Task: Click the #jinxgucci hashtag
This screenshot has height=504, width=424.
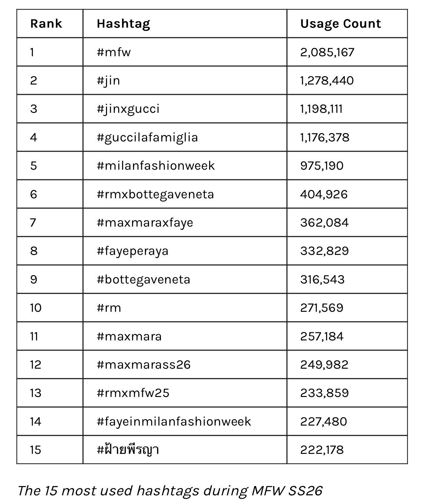Action: [128, 109]
